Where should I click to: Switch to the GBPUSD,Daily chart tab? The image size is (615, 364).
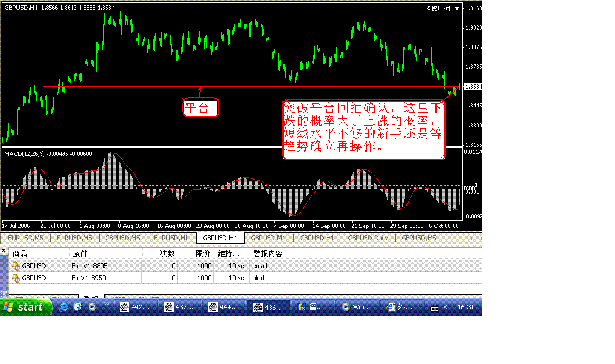[368, 238]
